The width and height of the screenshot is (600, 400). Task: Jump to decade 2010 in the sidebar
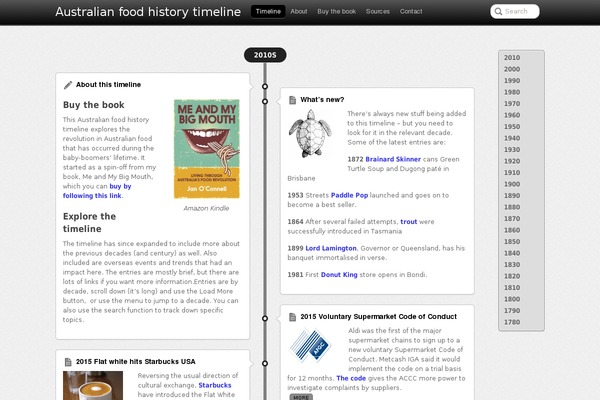point(512,58)
